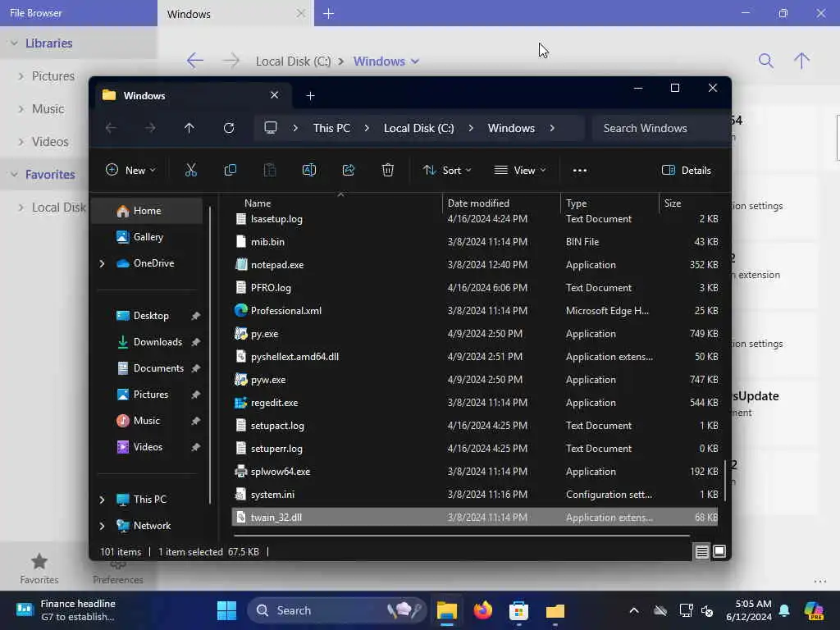Image resolution: width=840 pixels, height=630 pixels.
Task: Click the Name column header
Action: (336, 203)
